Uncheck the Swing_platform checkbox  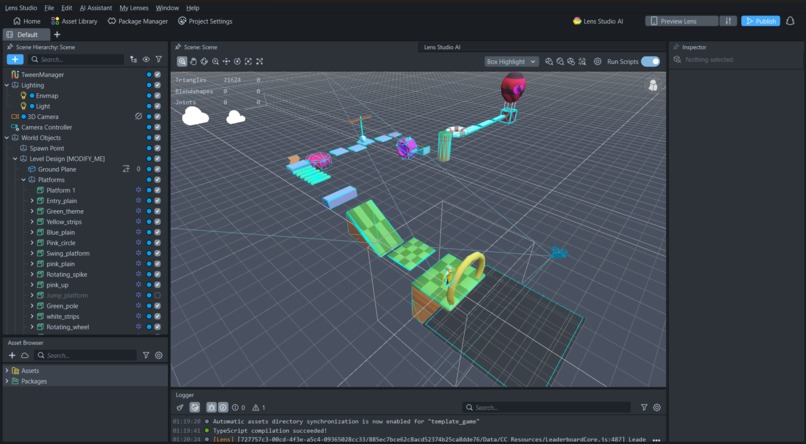pyautogui.click(x=157, y=253)
